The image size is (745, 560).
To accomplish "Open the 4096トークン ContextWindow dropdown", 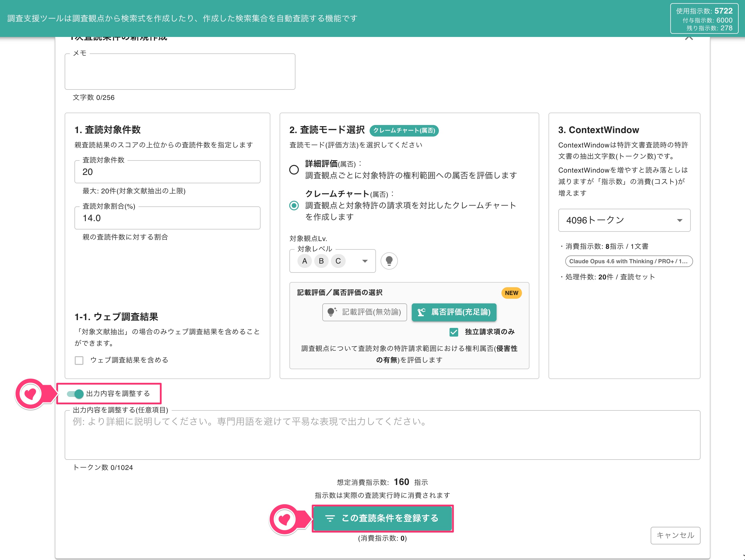I will pos(624,220).
